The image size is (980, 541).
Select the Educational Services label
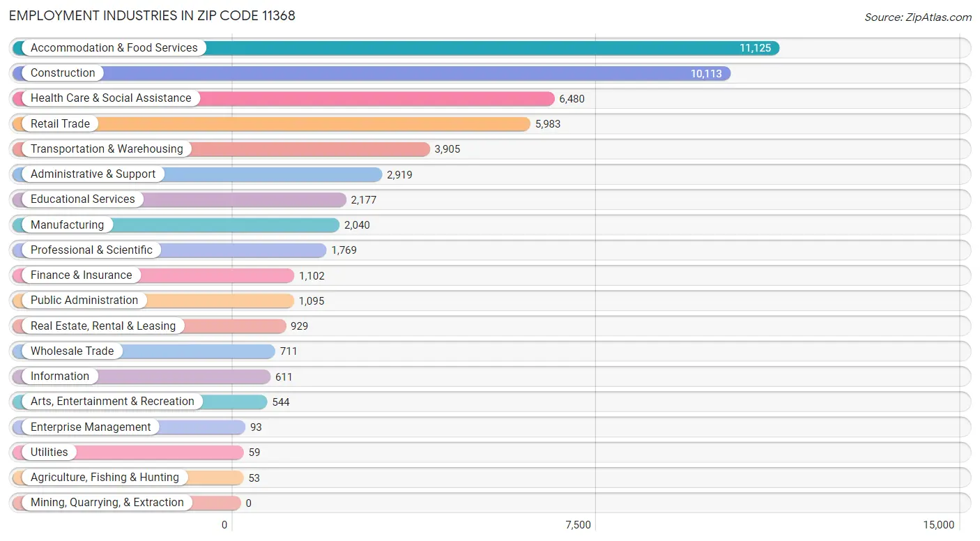(x=82, y=199)
